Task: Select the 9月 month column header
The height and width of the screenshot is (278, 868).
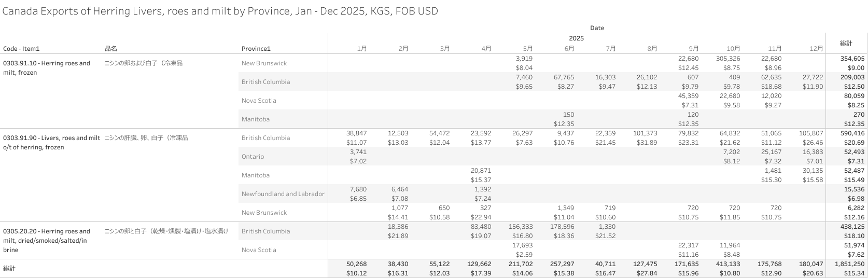Action: coord(693,49)
